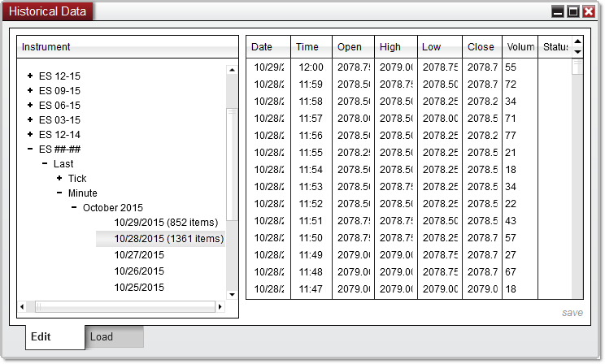The height and width of the screenshot is (364, 605).
Task: Collapse the Minute data node
Action: pos(59,193)
